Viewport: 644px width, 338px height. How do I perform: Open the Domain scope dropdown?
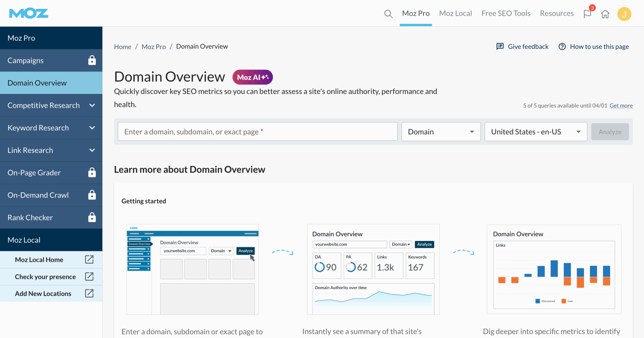click(x=441, y=132)
